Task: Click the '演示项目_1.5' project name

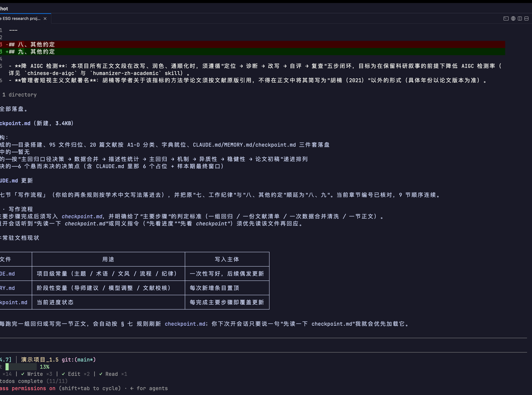Action: (x=40, y=359)
